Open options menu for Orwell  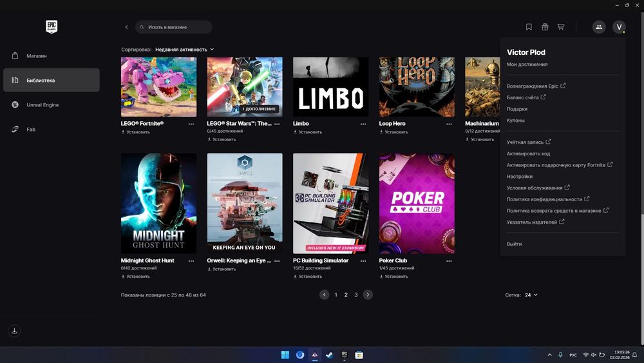pos(277,260)
